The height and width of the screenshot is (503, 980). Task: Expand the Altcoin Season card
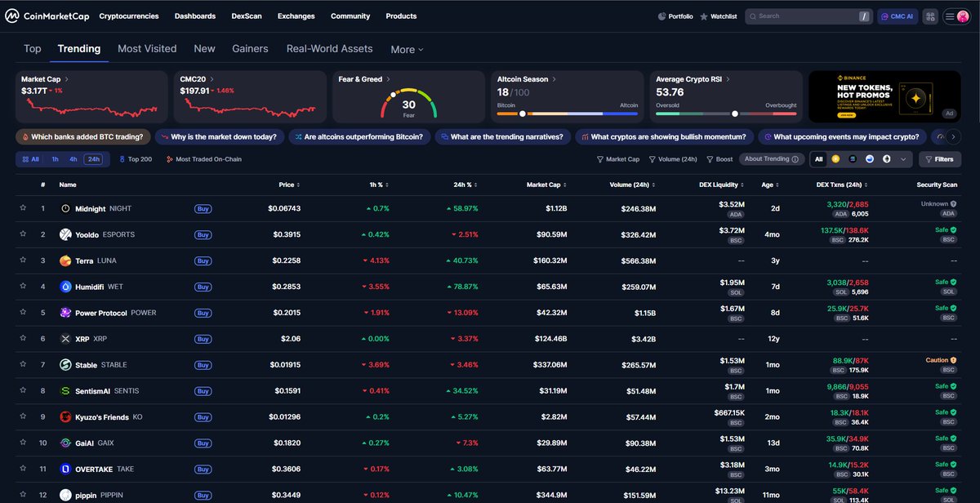click(555, 79)
